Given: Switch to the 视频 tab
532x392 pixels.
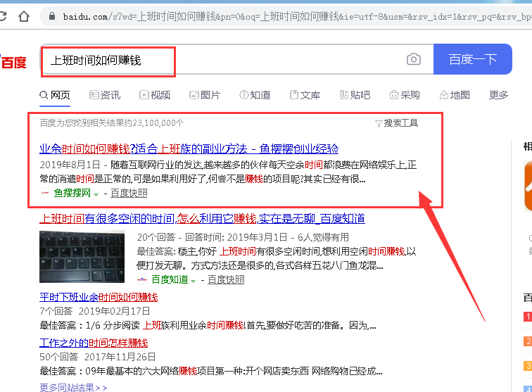Looking at the screenshot, I should (155, 95).
